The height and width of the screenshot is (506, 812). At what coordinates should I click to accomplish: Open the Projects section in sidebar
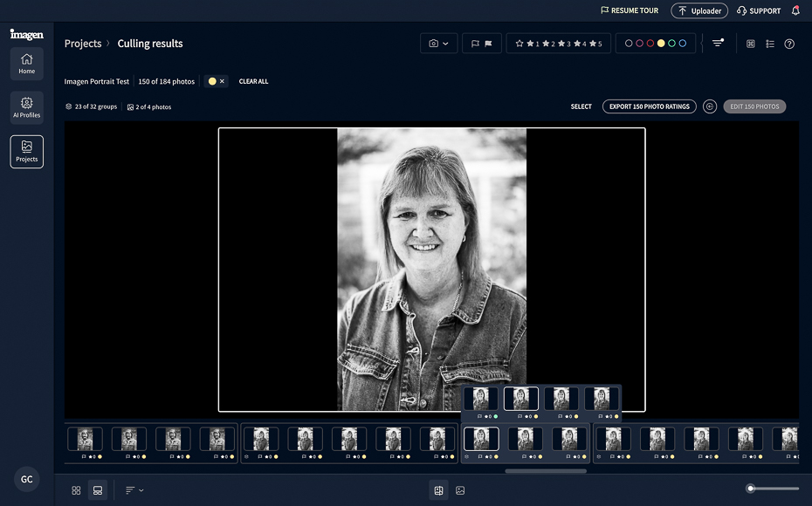point(26,151)
